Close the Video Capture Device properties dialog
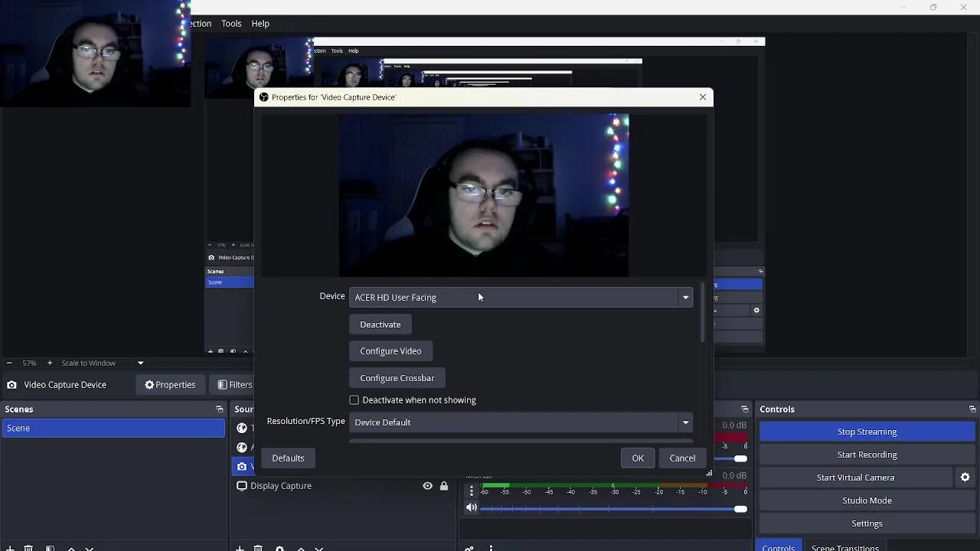Viewport: 980px width, 551px height. pyautogui.click(x=703, y=97)
